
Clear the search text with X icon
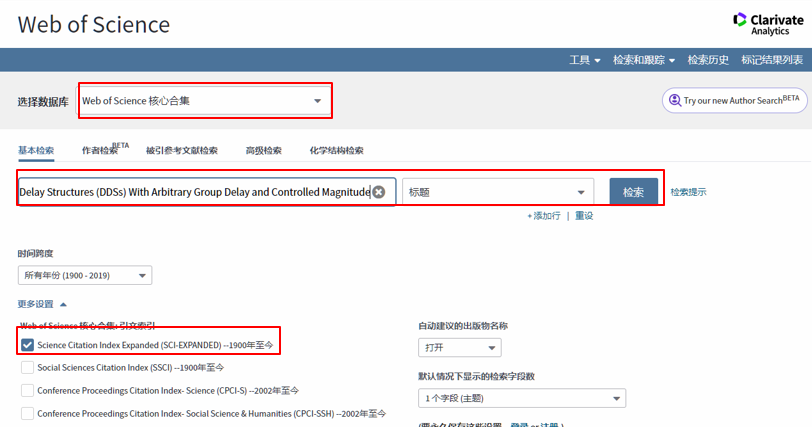pyautogui.click(x=378, y=192)
